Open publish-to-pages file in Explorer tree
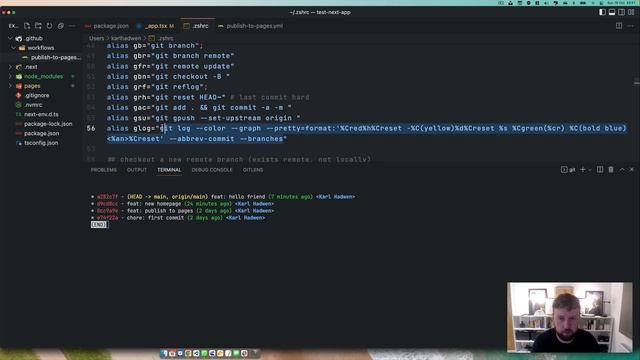The width and height of the screenshot is (640, 360). (x=51, y=58)
